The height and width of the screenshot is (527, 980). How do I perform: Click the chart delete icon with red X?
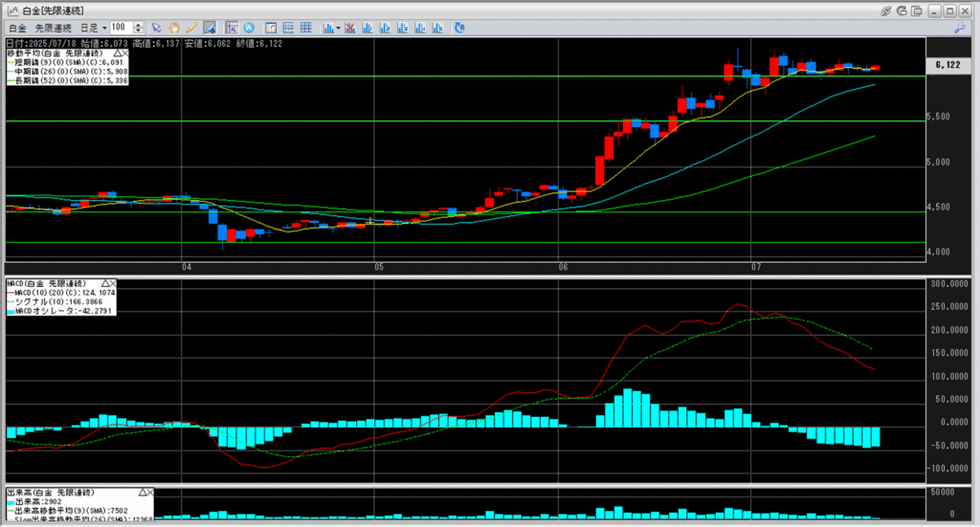[349, 28]
